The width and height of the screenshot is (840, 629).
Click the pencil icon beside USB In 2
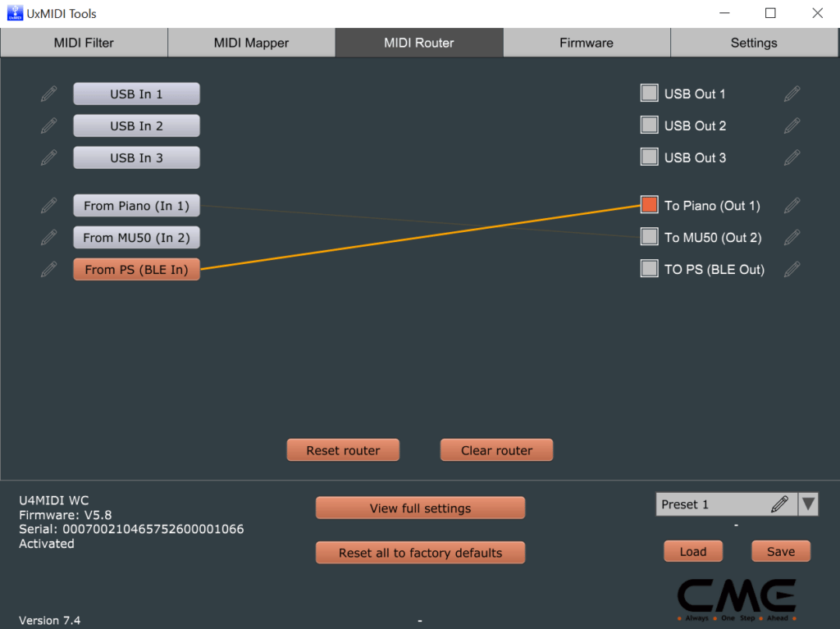[x=48, y=125]
